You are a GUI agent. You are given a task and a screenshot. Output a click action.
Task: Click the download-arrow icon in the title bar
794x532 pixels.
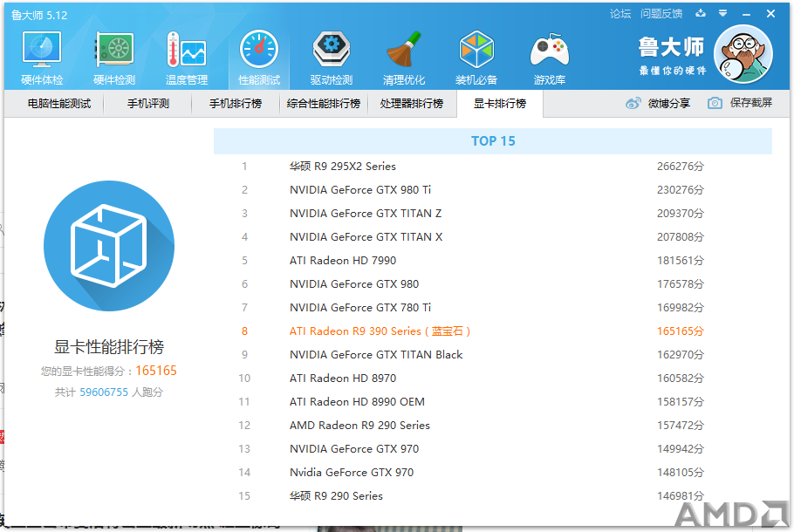tap(701, 13)
